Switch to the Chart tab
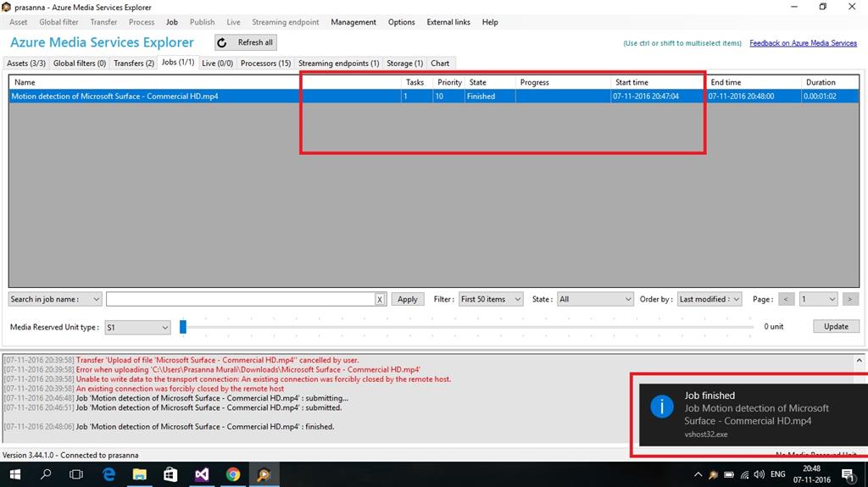 [x=440, y=63]
